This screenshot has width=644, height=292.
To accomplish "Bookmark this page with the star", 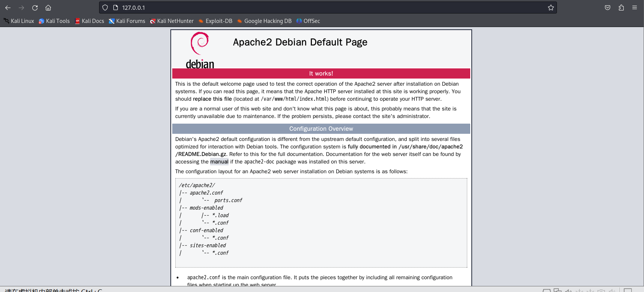I will [x=551, y=8].
